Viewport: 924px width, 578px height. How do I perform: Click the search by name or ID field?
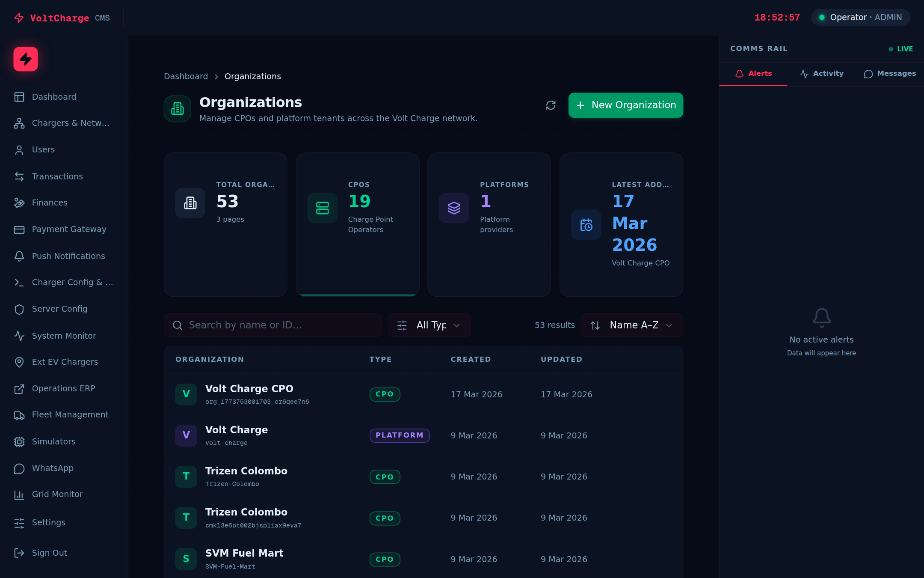click(x=272, y=325)
